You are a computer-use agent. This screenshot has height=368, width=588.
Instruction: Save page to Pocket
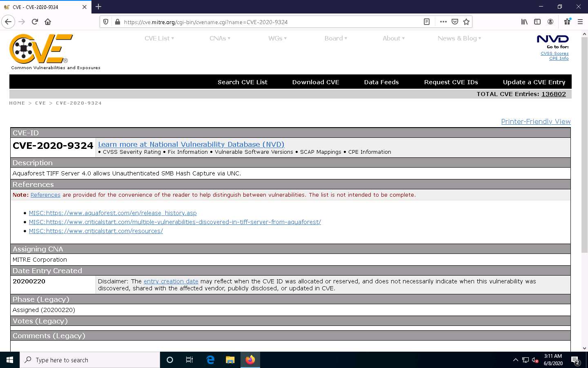pos(455,22)
